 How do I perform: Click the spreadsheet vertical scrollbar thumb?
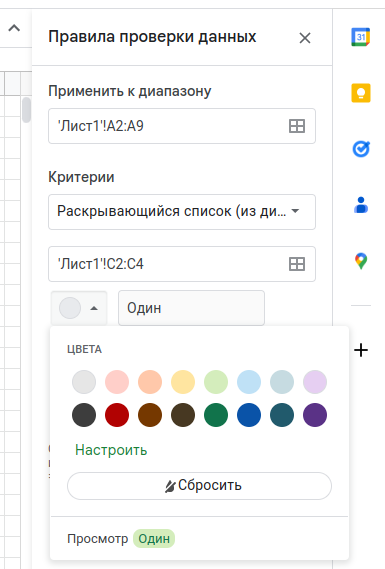coord(26,110)
